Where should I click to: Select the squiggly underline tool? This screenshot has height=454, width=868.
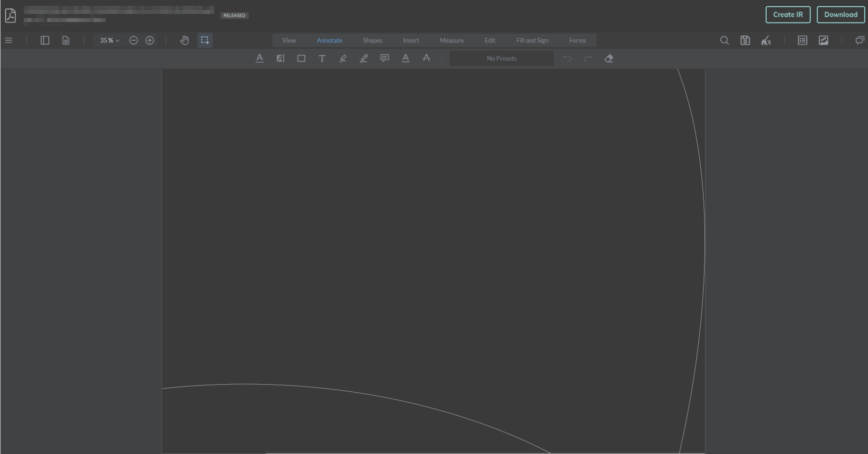click(x=405, y=58)
